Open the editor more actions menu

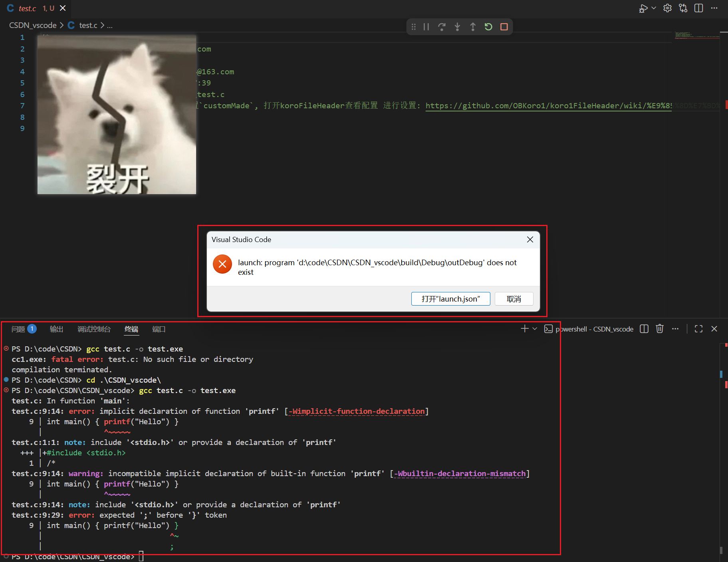pos(714,8)
